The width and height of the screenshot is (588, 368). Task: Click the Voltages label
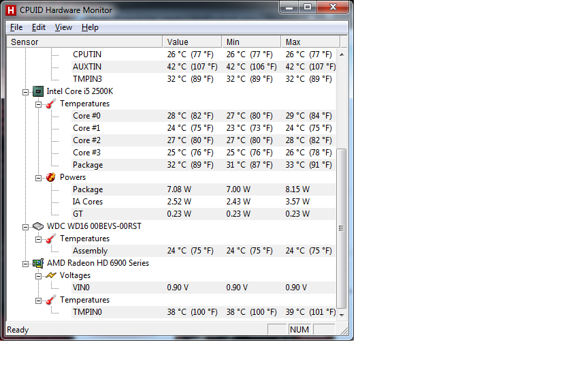(75, 275)
